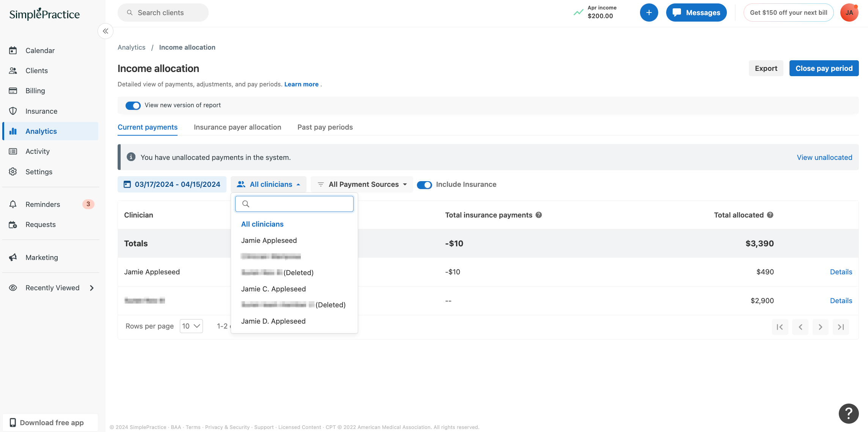The width and height of the screenshot is (868, 432).
Task: Click the Close pay period button
Action: 824,68
